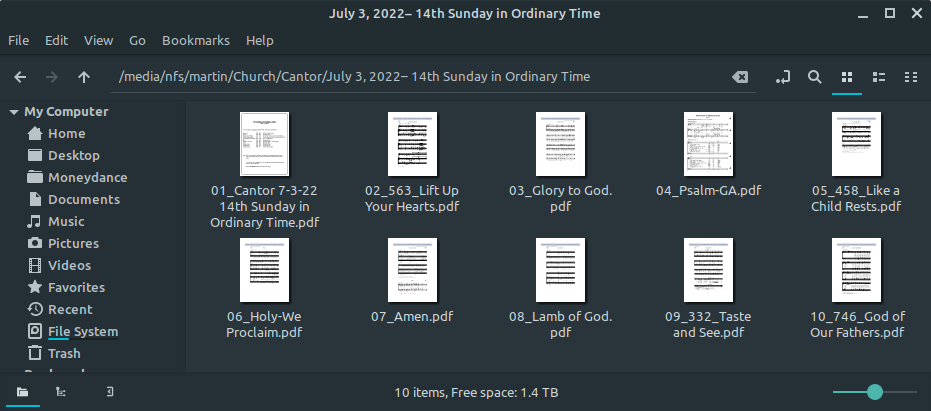931x411 pixels.
Task: Open the View menu
Action: click(99, 40)
